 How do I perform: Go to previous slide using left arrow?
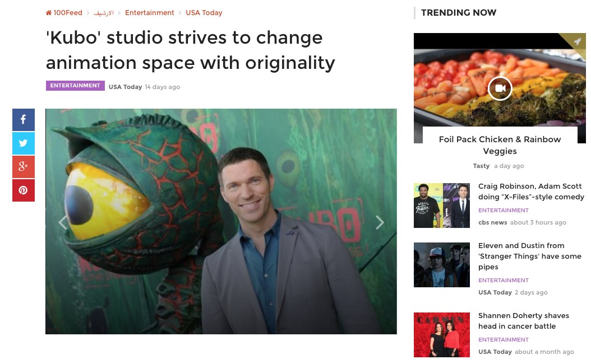coord(63,222)
